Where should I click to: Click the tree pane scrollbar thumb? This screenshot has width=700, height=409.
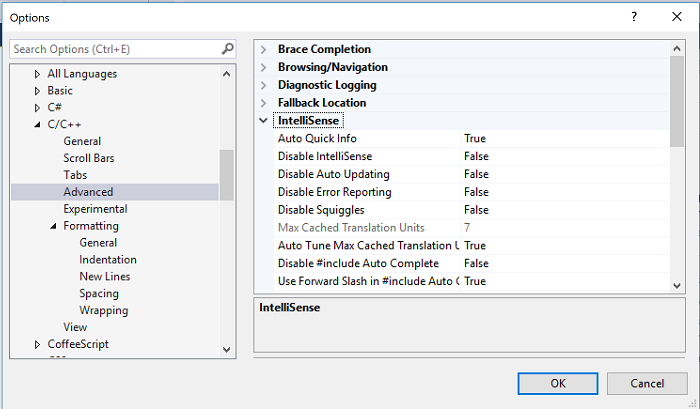tap(226, 175)
